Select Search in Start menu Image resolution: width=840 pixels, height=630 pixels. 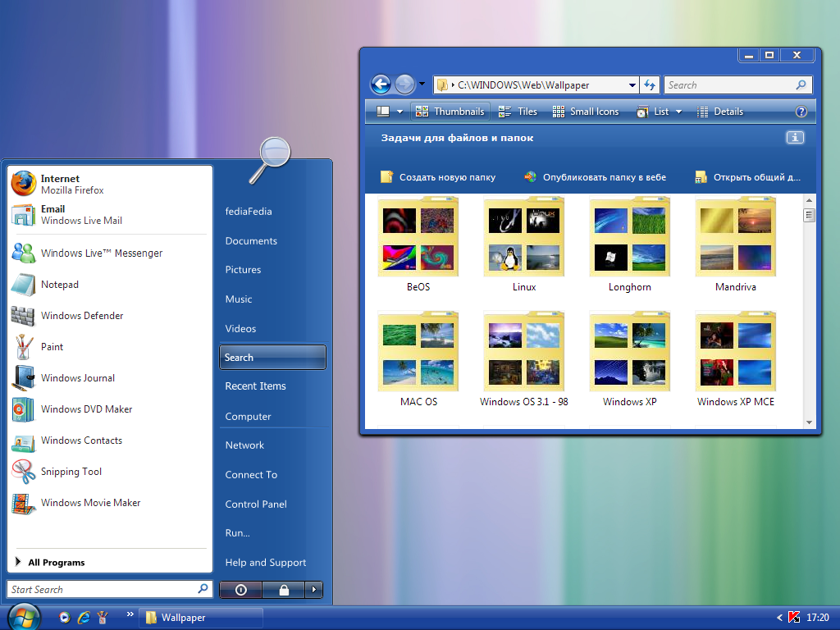272,358
